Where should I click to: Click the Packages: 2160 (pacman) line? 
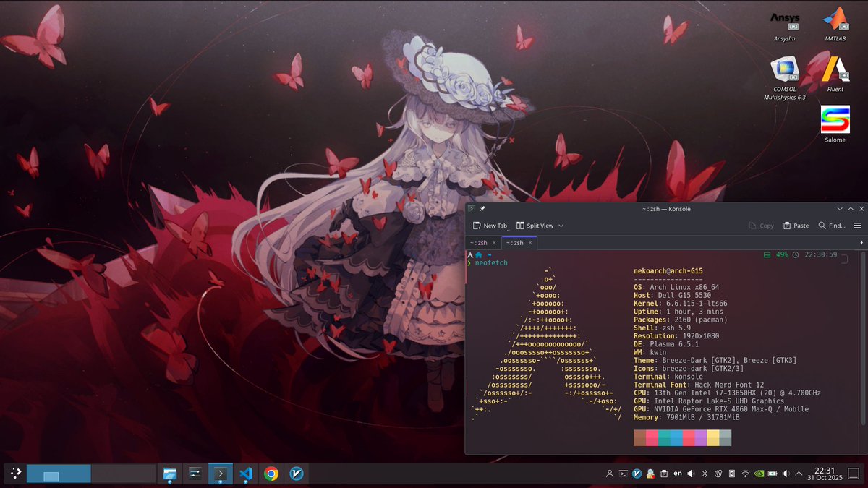click(x=681, y=320)
